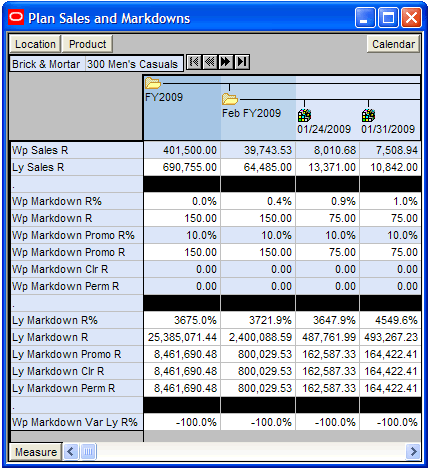Click the horizontal scrollbar thumb
429x469 pixels.
88,452
